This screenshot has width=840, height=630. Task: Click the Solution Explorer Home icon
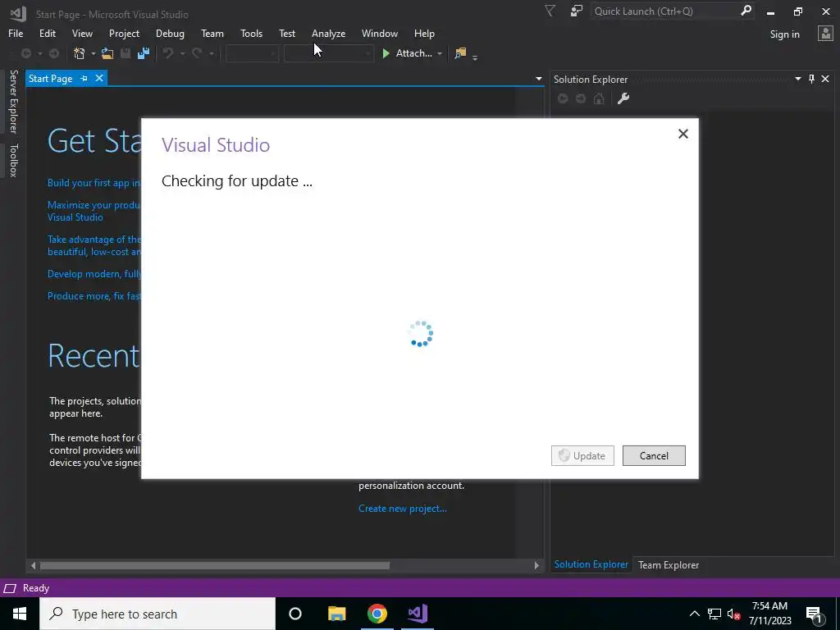click(x=599, y=98)
